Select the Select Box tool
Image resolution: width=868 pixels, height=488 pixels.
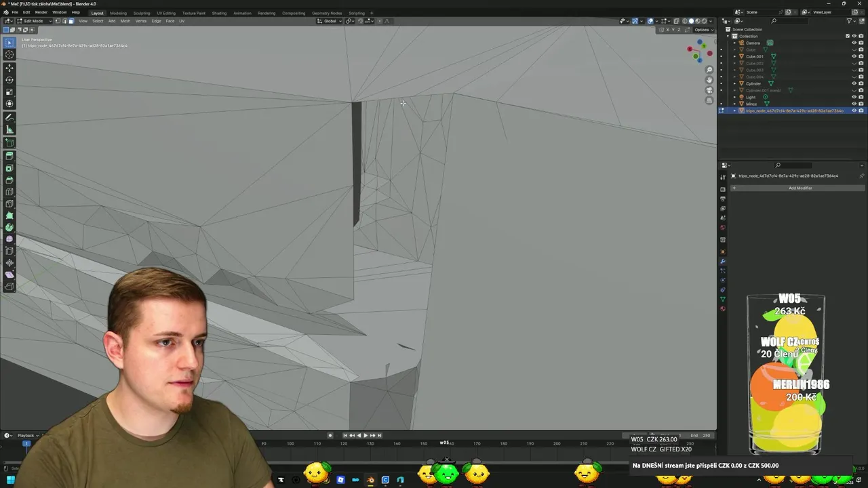tap(9, 43)
